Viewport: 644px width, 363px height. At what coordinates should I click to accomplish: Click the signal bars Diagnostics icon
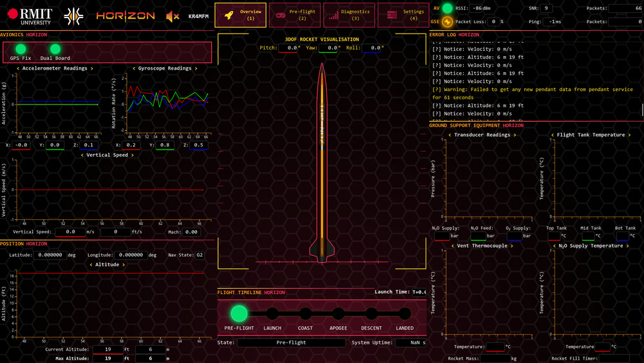point(334,15)
